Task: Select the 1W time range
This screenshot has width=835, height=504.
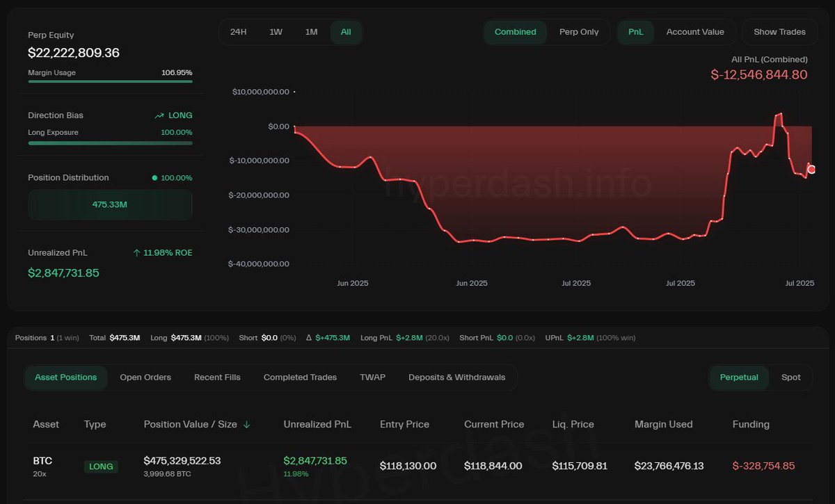Action: [x=276, y=32]
